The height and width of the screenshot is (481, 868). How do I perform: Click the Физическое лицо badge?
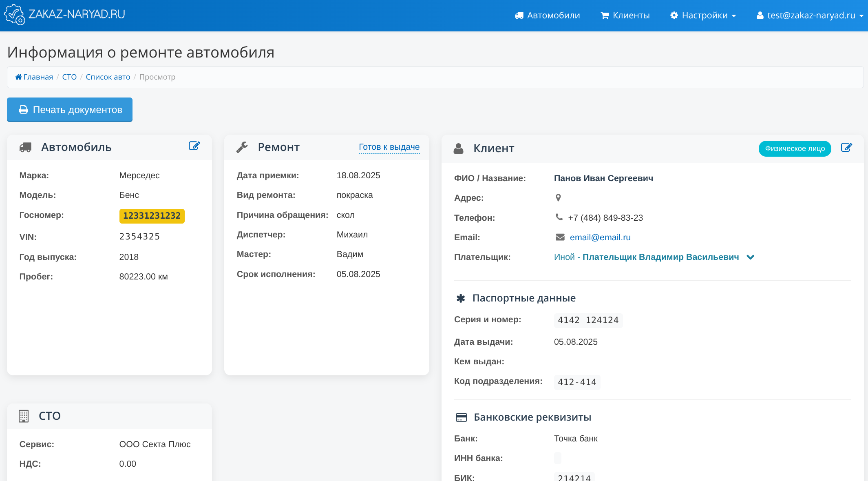click(794, 149)
